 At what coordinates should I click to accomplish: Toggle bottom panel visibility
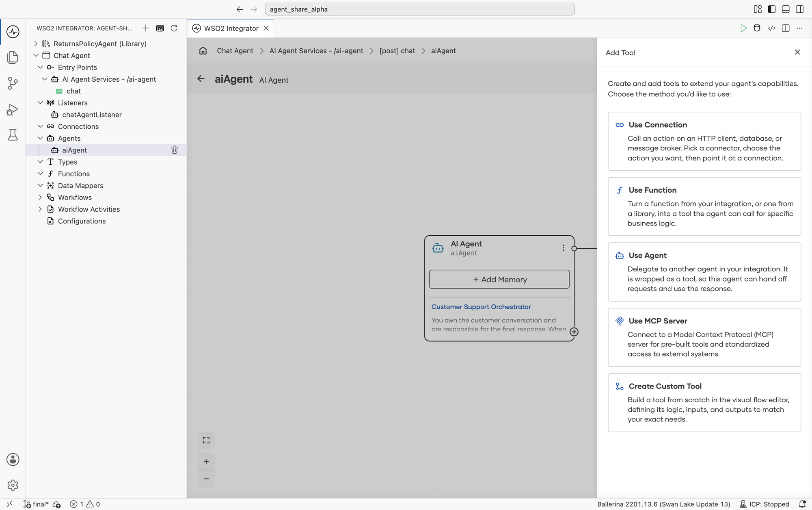coord(786,9)
